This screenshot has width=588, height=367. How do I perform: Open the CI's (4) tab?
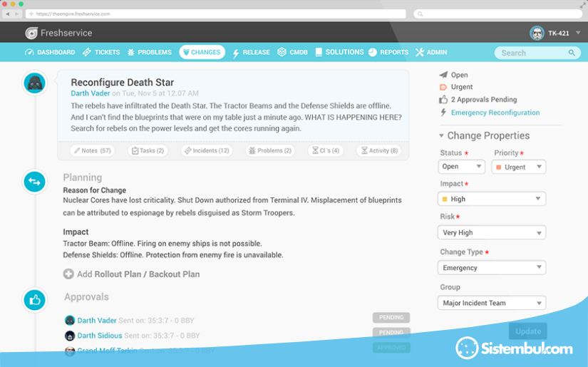326,150
